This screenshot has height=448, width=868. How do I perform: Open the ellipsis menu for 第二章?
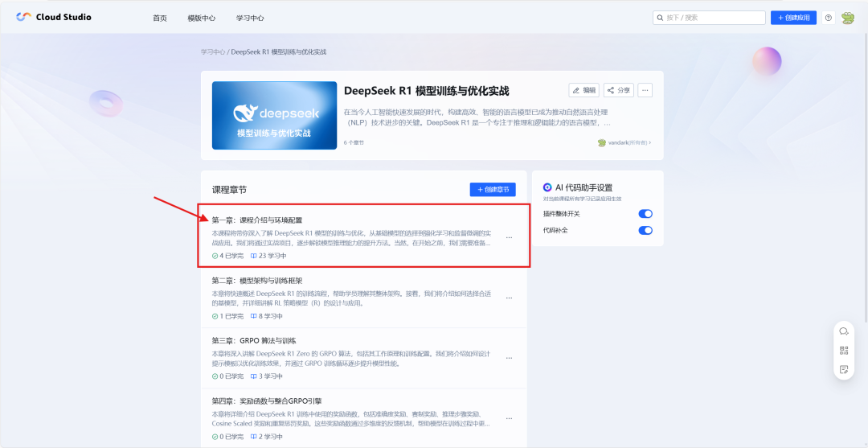pyautogui.click(x=509, y=298)
